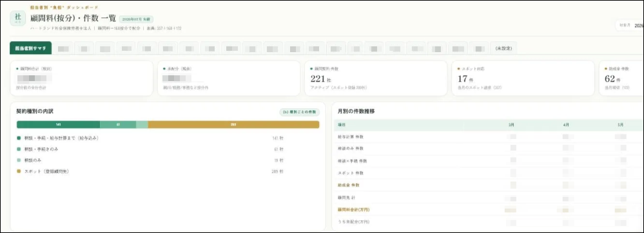Click the 項目 column header
The width and height of the screenshot is (644, 233).
342,125
